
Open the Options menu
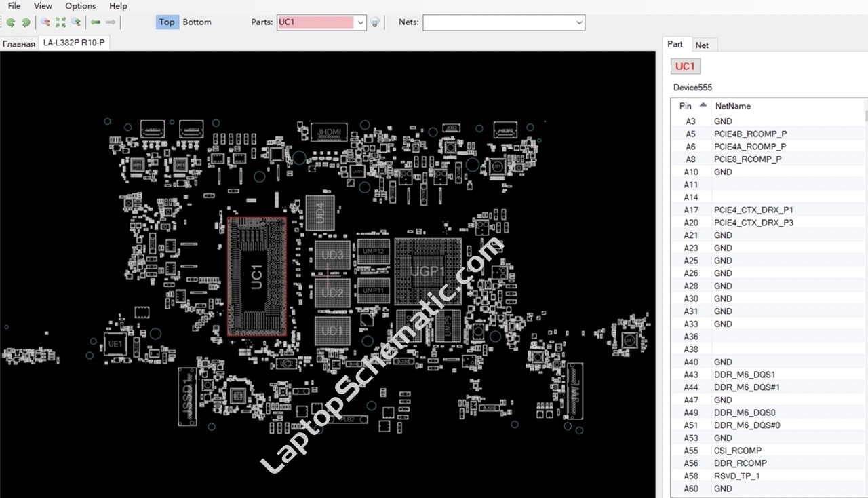pyautogui.click(x=81, y=6)
